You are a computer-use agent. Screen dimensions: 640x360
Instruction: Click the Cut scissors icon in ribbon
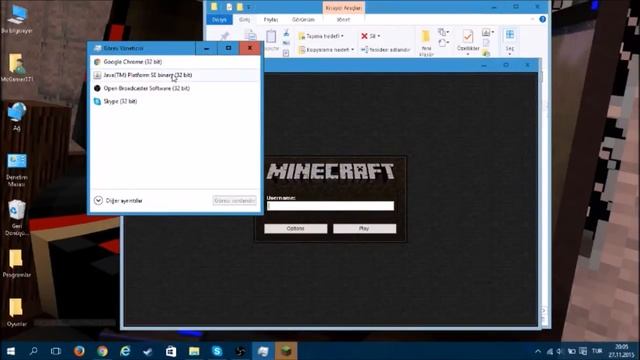tap(286, 33)
